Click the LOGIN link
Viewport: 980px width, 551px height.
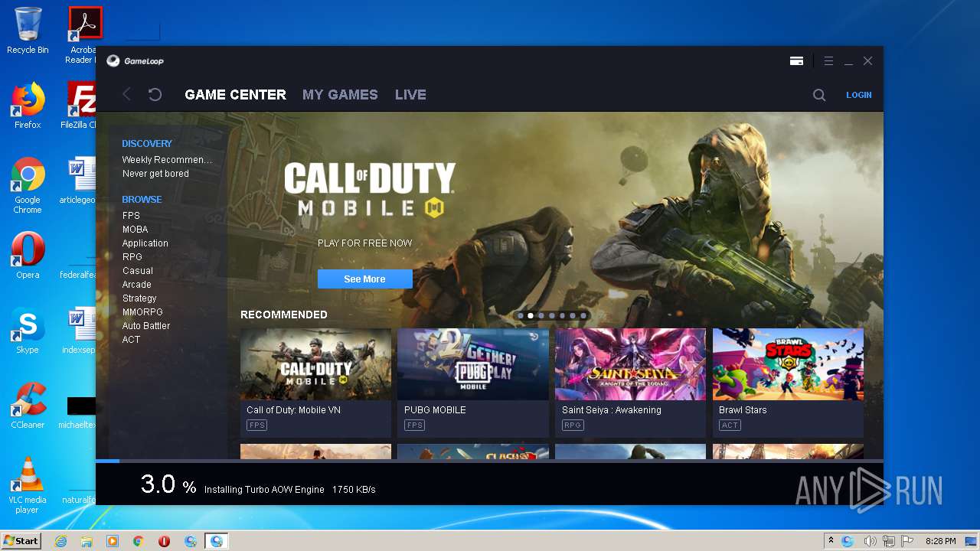click(858, 95)
